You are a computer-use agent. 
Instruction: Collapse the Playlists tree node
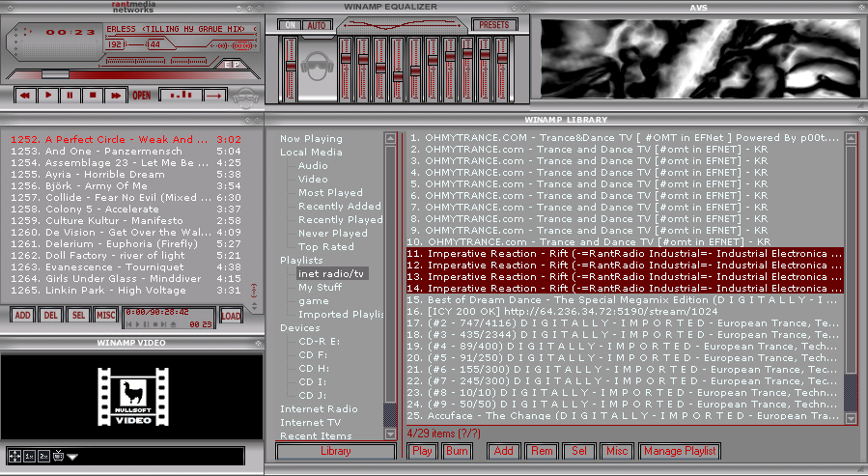click(301, 260)
